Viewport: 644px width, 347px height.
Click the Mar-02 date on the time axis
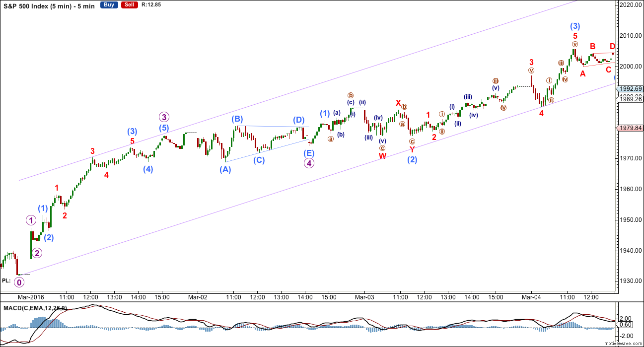[x=198, y=297]
